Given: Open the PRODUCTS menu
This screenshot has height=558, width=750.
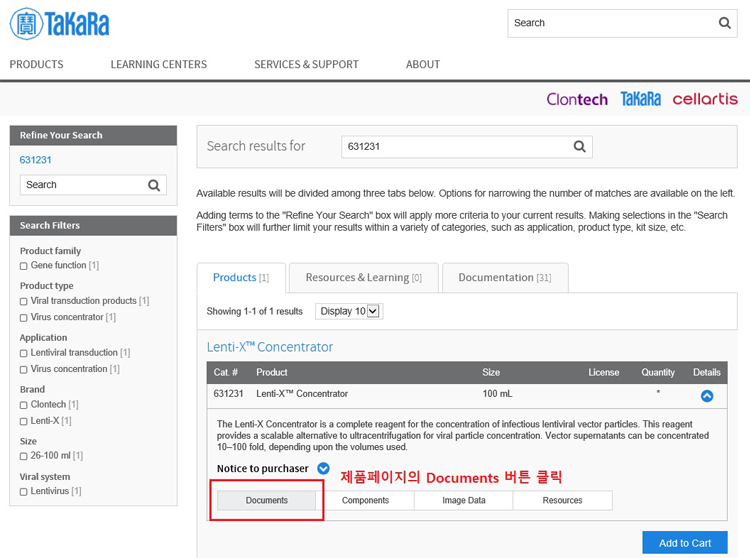Looking at the screenshot, I should tap(36, 64).
